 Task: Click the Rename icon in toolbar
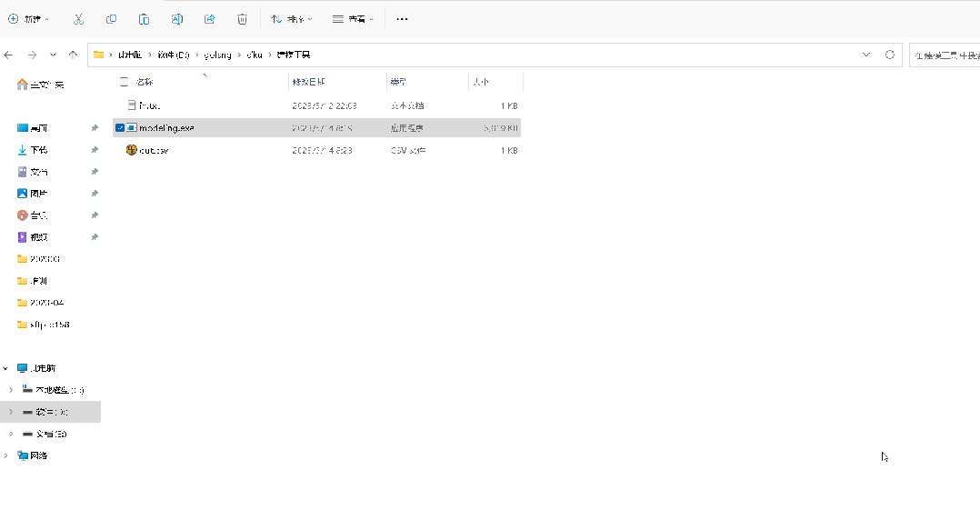click(177, 19)
